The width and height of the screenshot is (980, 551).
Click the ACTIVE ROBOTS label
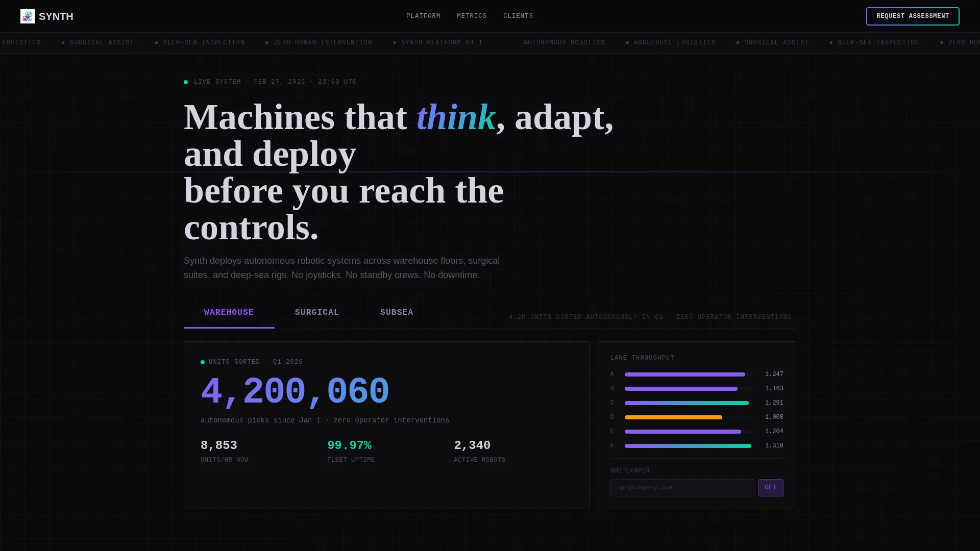[x=480, y=460]
